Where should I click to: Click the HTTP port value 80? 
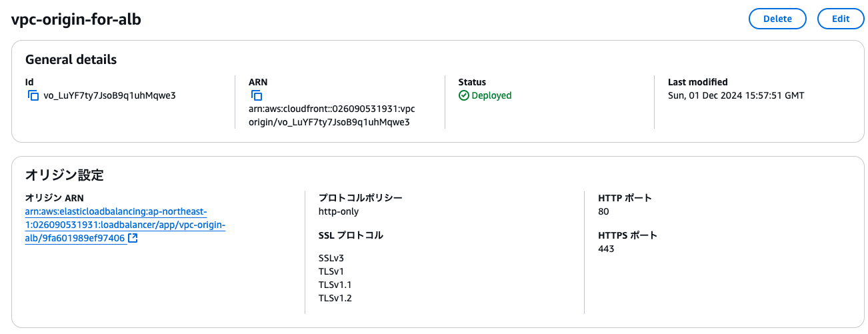[x=604, y=211]
